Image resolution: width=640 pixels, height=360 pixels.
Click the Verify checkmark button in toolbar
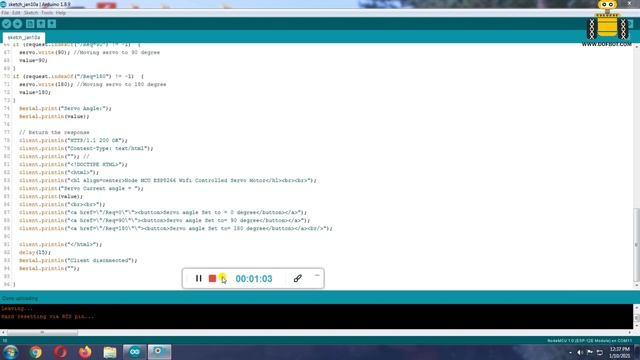pos(6,24)
